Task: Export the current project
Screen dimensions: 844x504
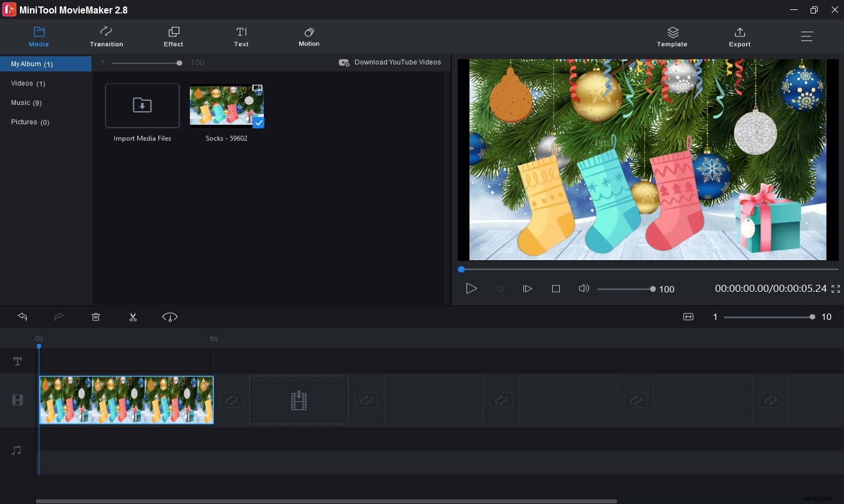Action: point(740,36)
